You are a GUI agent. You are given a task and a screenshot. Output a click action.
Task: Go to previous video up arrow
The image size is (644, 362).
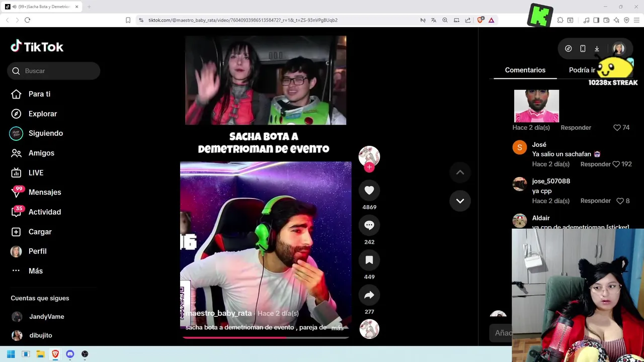point(460,172)
